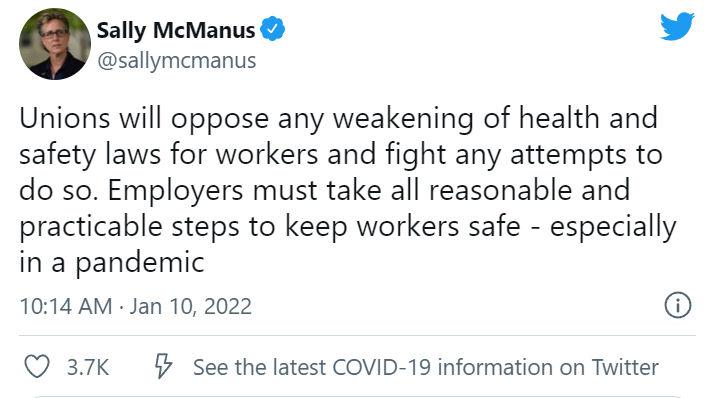The image size is (710, 398).
Task: Visit the @sallymcmanus handle link
Action: pos(177,61)
